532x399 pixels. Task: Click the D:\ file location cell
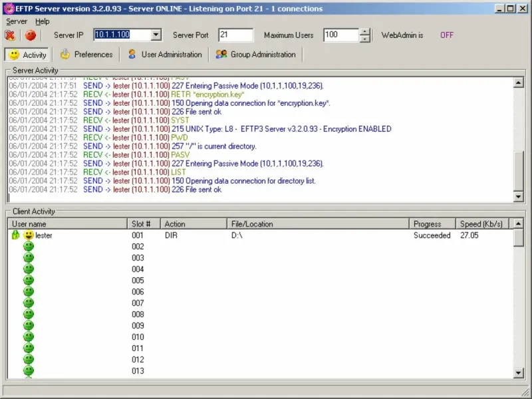(237, 235)
